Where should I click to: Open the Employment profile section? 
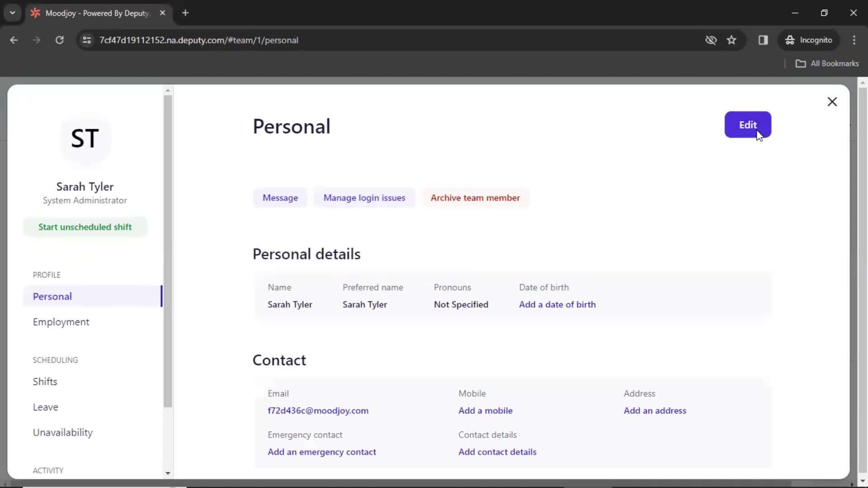coord(61,322)
